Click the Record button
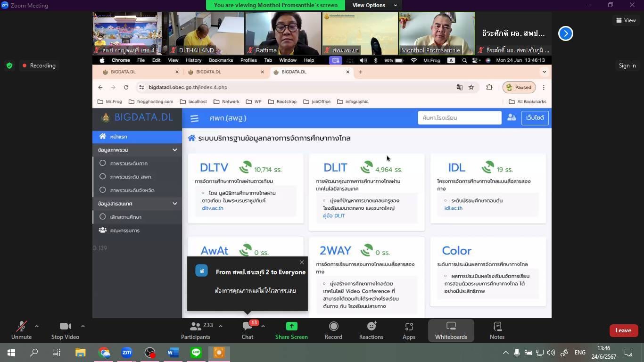This screenshot has height=362, width=644. click(333, 330)
